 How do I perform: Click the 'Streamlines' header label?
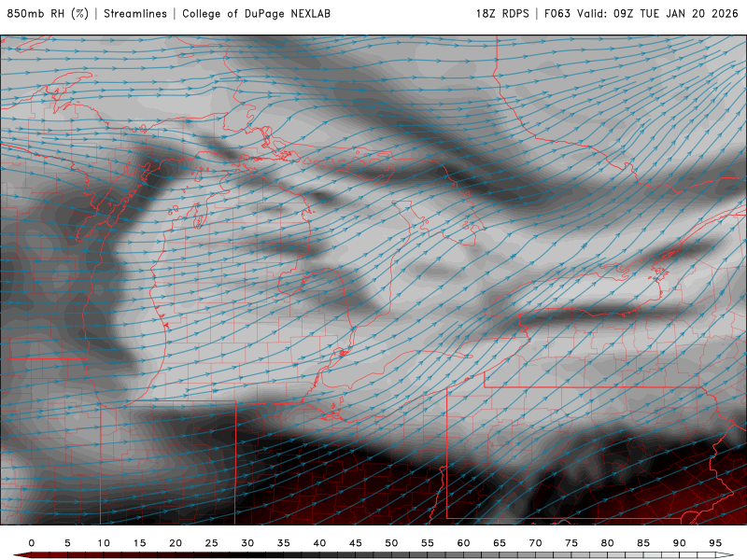point(135,14)
